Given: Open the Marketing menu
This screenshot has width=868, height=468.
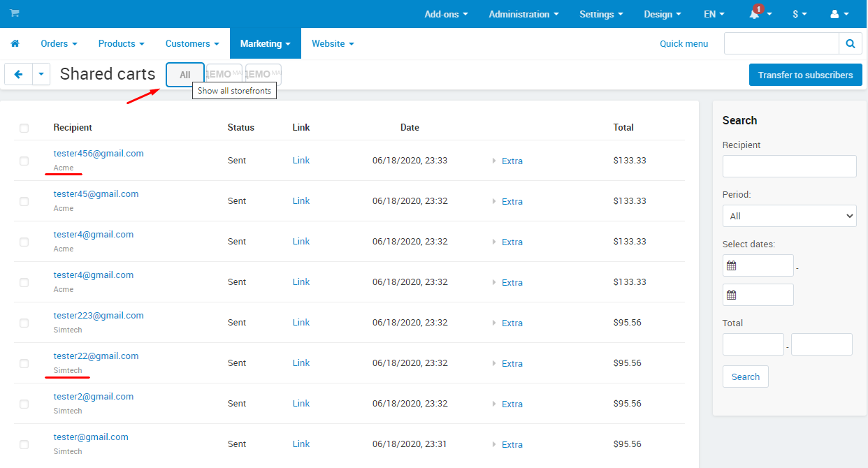Looking at the screenshot, I should click(x=265, y=43).
